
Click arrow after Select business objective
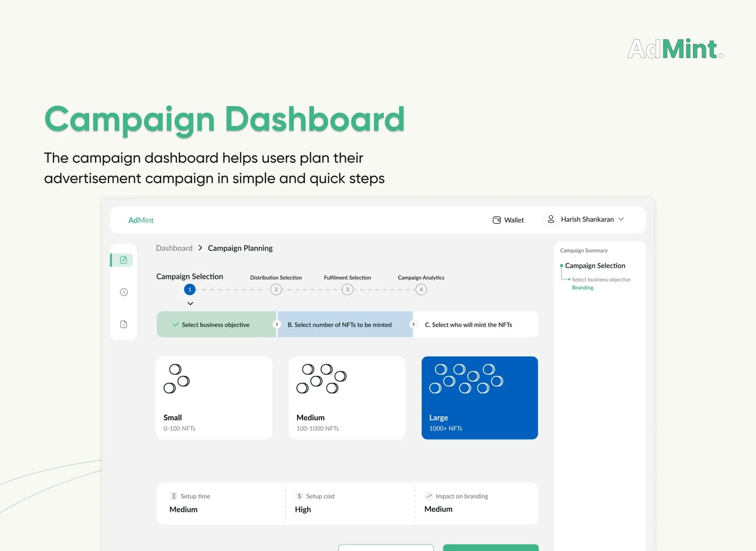(277, 324)
